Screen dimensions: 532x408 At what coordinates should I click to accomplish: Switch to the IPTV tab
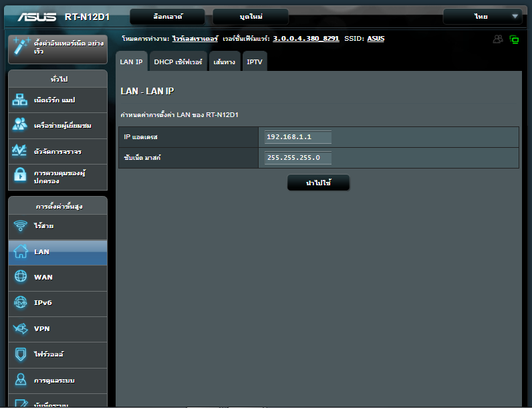click(x=255, y=62)
